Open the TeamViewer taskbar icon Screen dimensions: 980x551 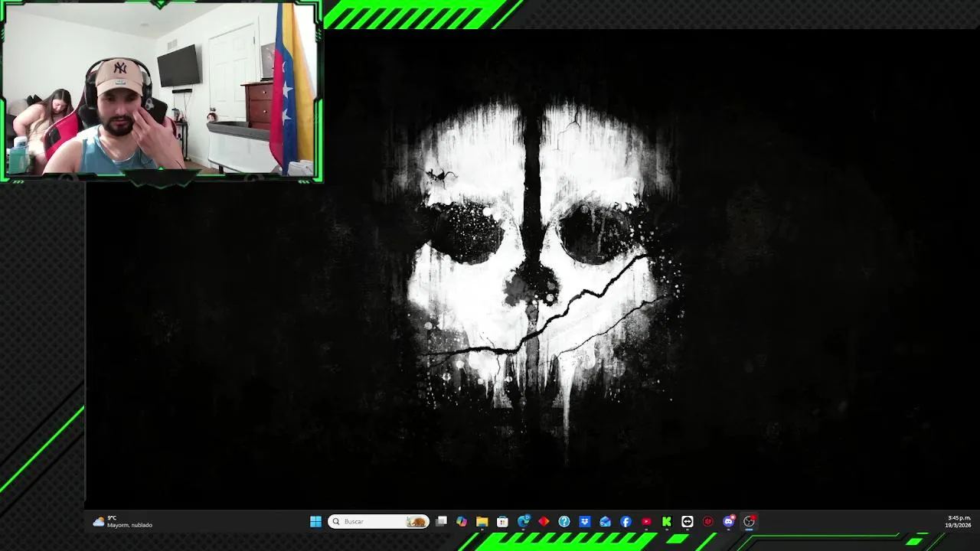pos(688,521)
